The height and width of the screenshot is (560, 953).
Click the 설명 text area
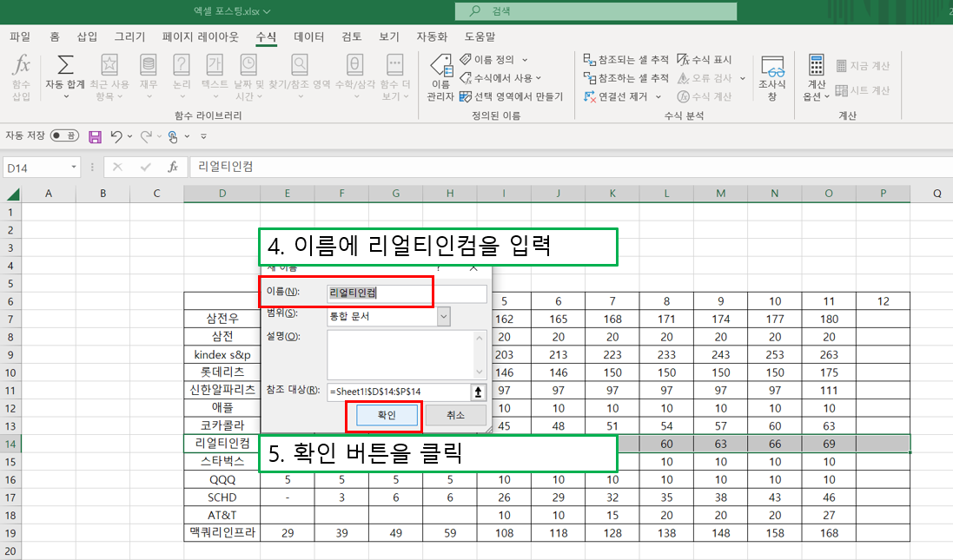click(x=400, y=355)
